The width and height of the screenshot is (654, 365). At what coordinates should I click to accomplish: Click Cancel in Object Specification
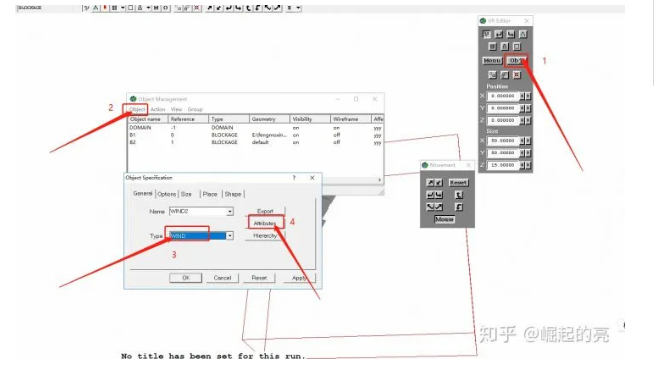tap(222, 278)
